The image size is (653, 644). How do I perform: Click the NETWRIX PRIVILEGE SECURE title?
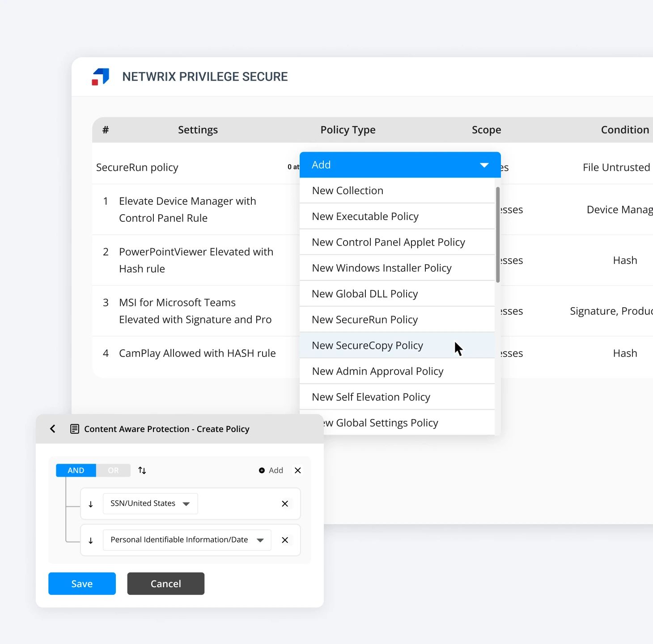click(205, 76)
